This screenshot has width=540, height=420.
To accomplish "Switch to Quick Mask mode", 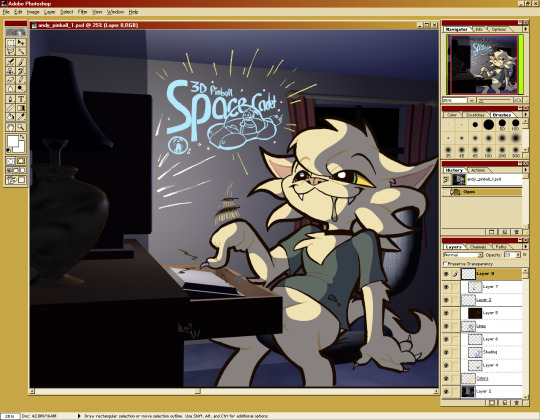I will pyautogui.click(x=21, y=161).
